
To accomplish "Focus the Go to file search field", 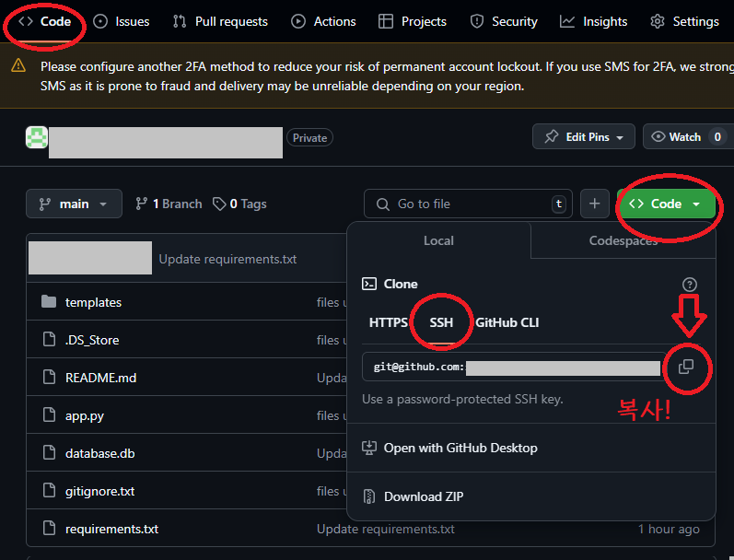I will tap(468, 204).
